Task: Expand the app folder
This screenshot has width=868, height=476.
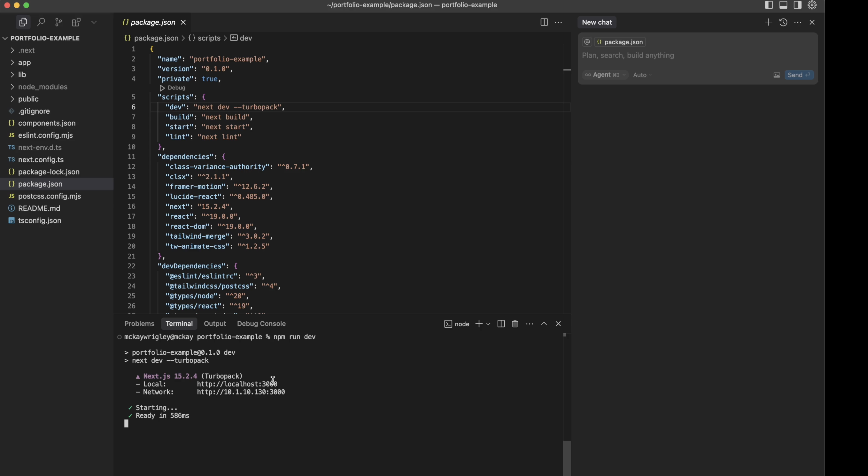Action: point(57,62)
